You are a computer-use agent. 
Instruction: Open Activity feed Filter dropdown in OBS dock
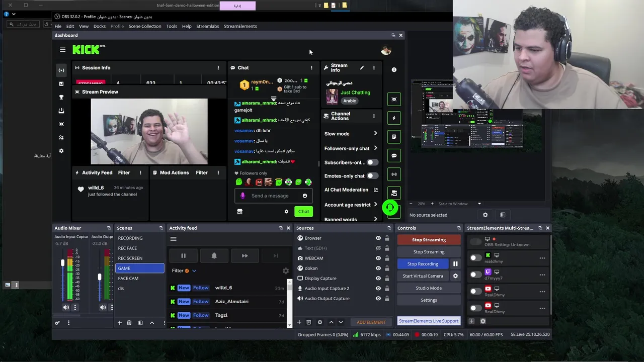(184, 270)
